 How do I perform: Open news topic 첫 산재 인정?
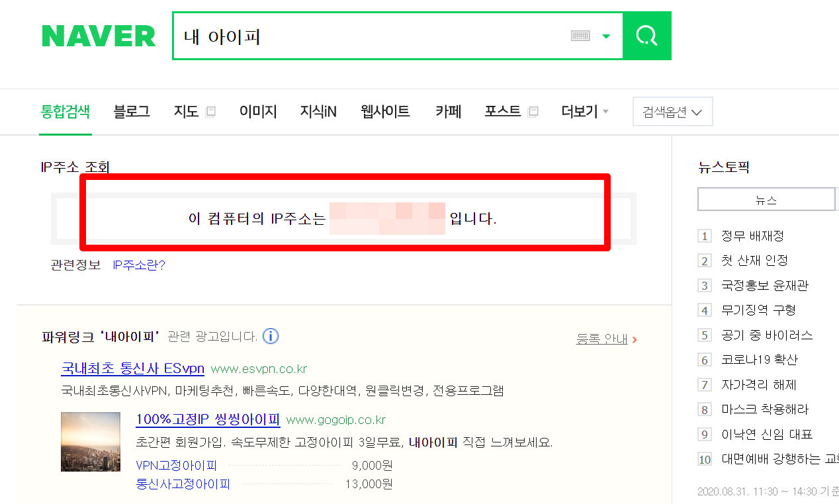754,261
